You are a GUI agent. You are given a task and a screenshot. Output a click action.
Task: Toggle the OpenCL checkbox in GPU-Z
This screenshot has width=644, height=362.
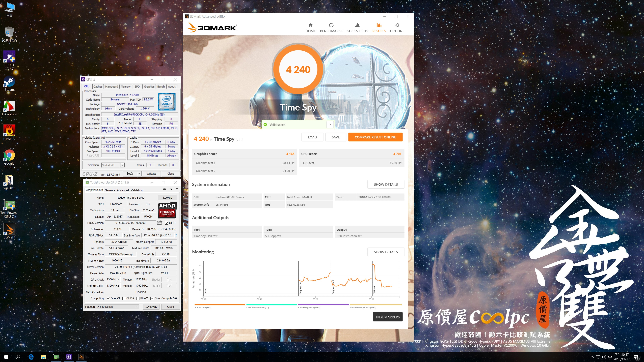(108, 298)
